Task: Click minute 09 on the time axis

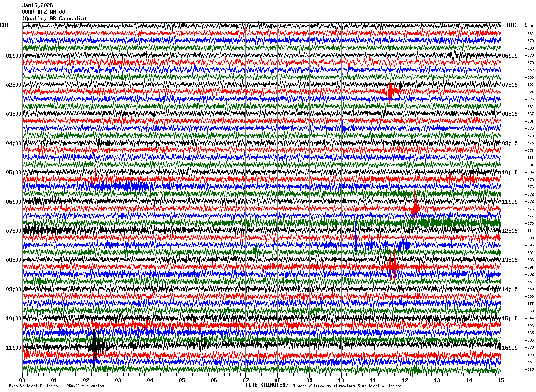Action: pos(309,380)
